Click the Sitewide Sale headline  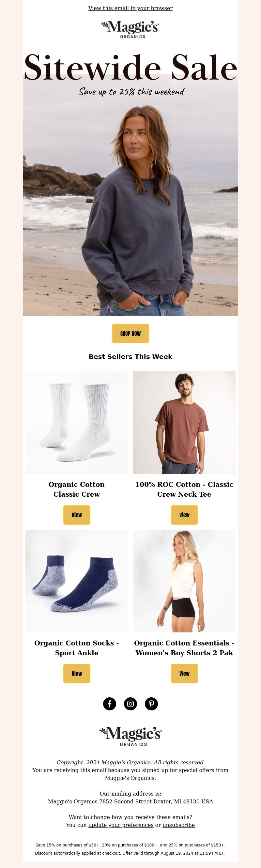[x=130, y=67]
